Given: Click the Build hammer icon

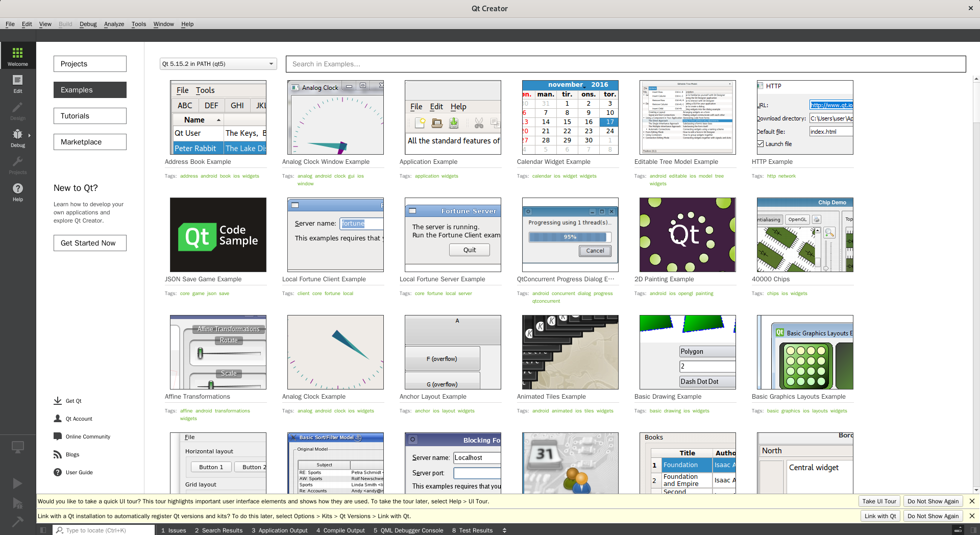Looking at the screenshot, I should (18, 521).
